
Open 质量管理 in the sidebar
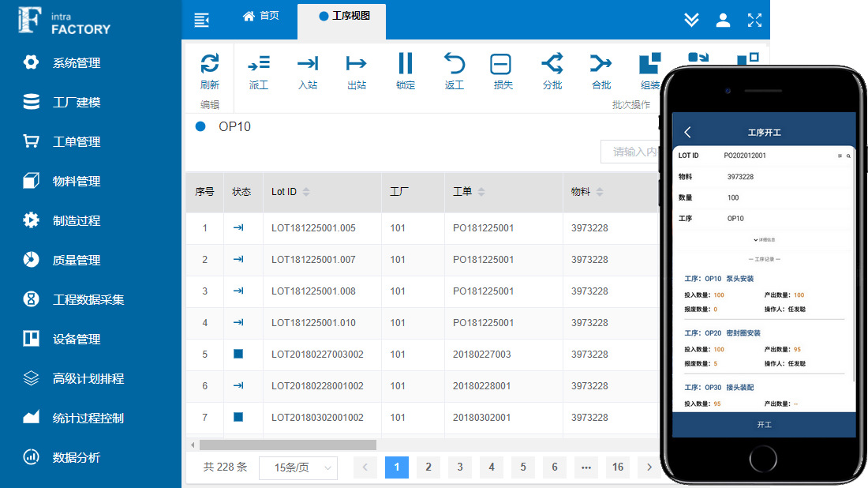point(77,261)
